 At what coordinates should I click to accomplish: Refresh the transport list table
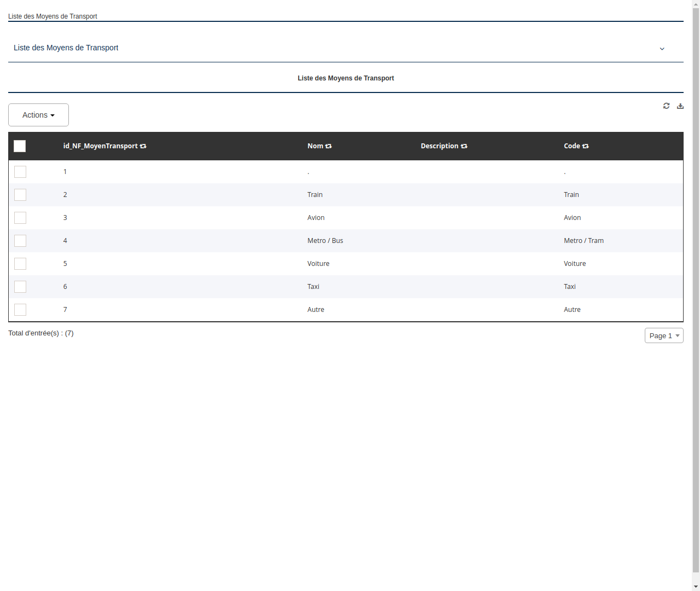pyautogui.click(x=666, y=106)
